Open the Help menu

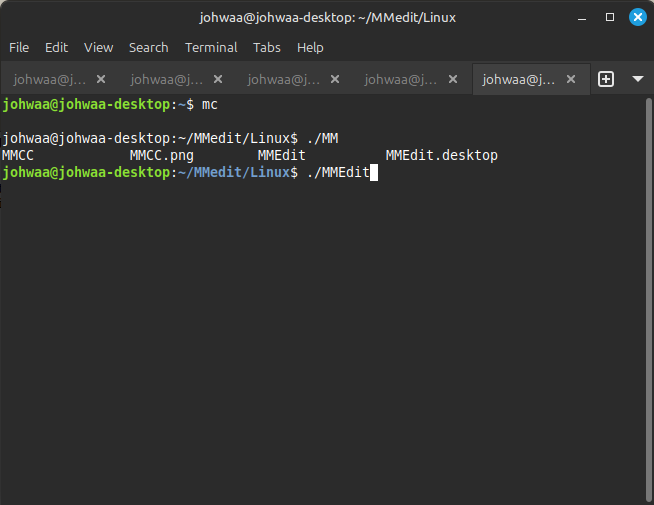point(310,47)
